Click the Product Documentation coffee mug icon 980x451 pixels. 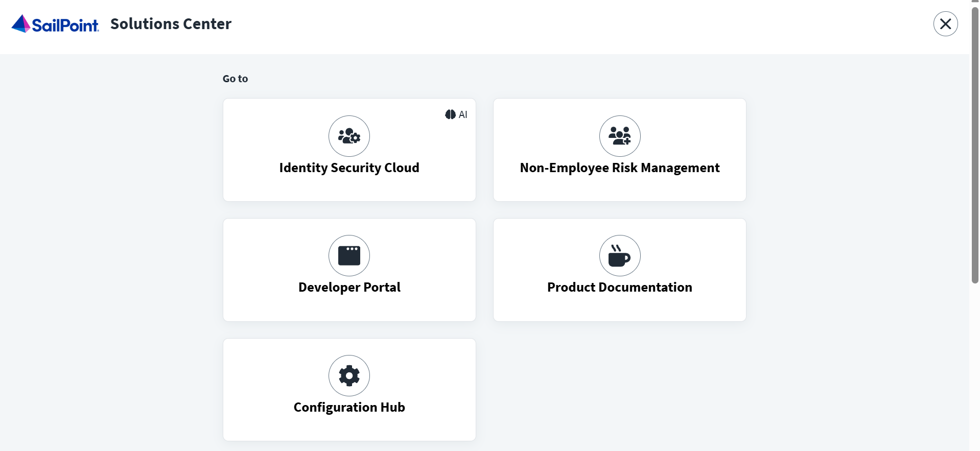click(x=619, y=255)
